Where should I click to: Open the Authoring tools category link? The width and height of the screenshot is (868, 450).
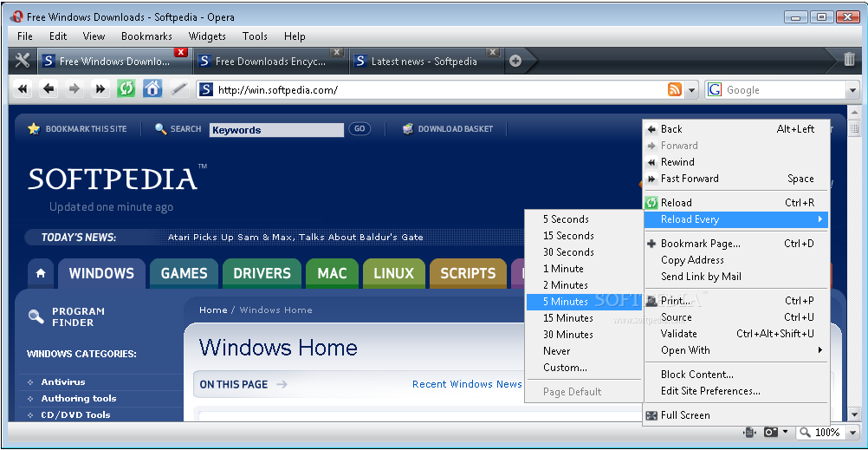click(x=79, y=399)
